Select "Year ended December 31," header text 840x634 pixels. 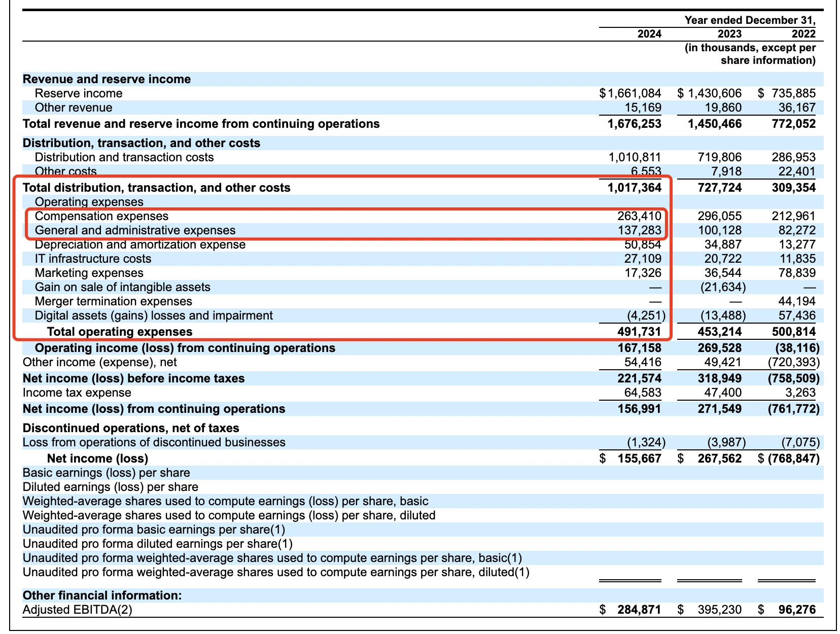[750, 20]
